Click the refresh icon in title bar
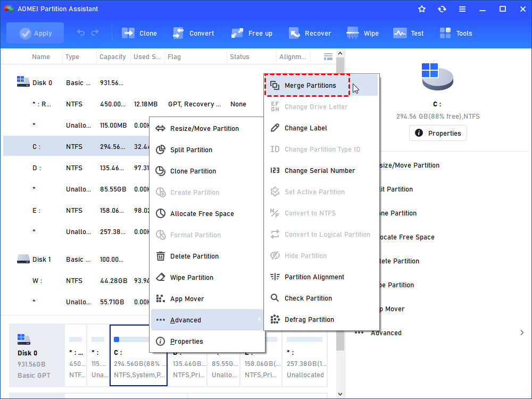Image resolution: width=532 pixels, height=399 pixels. coord(442,9)
